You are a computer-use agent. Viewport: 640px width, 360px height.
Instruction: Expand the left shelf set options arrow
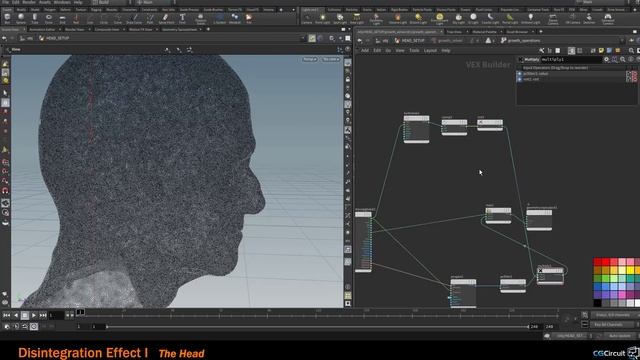293,10
